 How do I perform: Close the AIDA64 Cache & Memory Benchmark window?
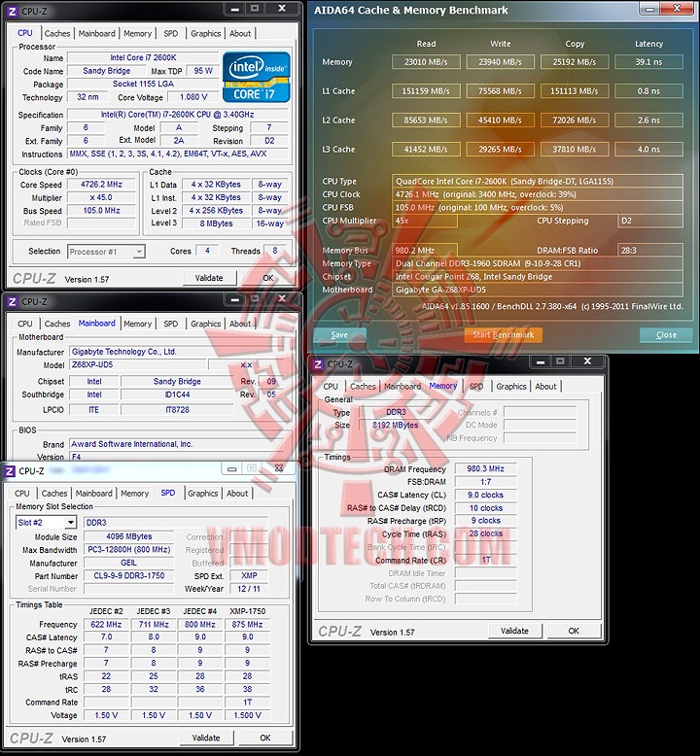(x=678, y=8)
